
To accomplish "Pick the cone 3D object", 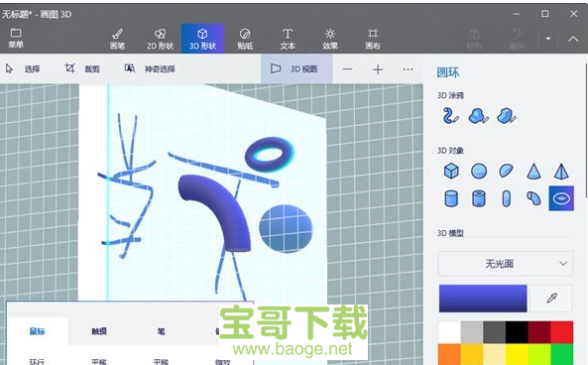I will [x=533, y=171].
